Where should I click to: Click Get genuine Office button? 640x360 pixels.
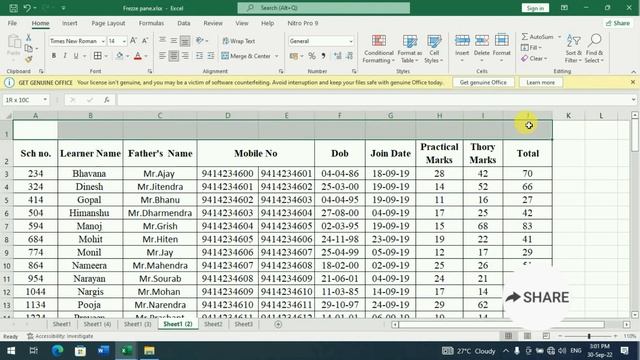[x=483, y=82]
